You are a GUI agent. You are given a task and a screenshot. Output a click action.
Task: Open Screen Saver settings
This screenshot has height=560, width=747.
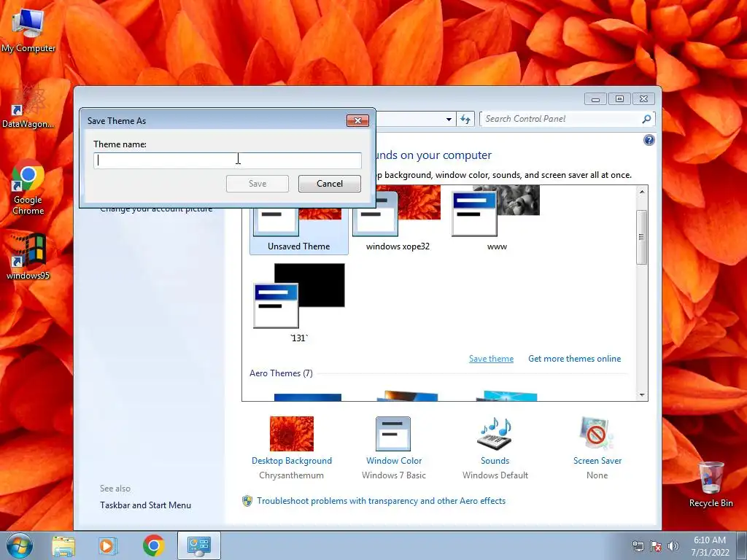click(597, 448)
